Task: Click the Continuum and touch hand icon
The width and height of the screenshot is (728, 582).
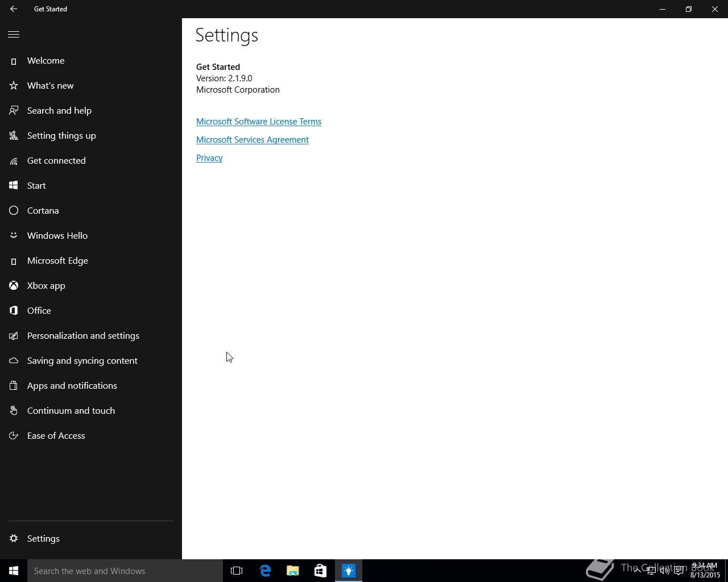Action: [14, 411]
